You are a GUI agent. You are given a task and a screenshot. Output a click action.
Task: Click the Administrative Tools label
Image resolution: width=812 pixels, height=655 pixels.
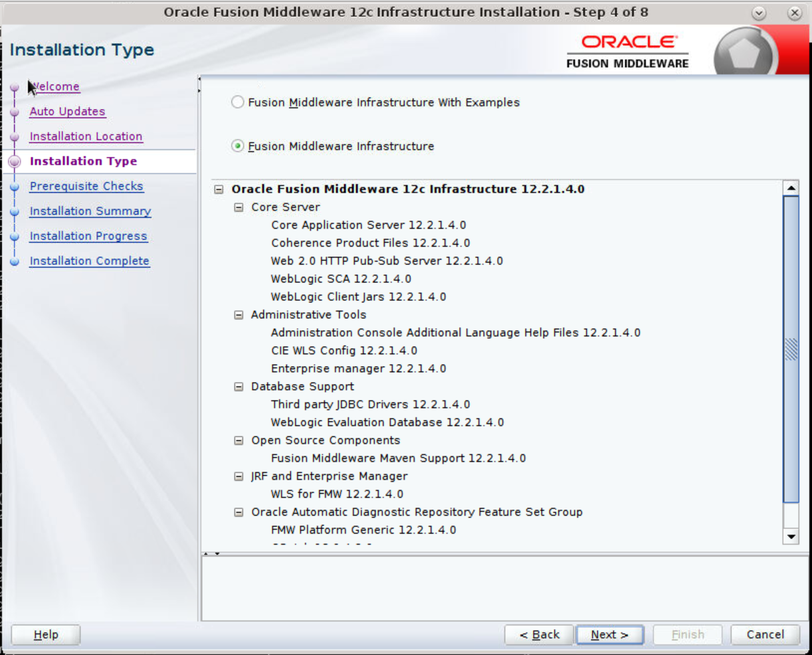[x=308, y=315]
